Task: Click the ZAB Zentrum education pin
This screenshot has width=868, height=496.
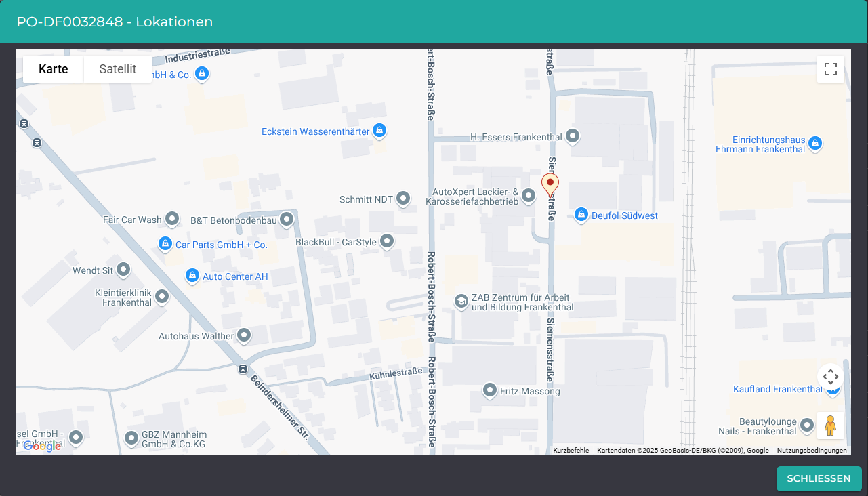Action: click(x=461, y=302)
